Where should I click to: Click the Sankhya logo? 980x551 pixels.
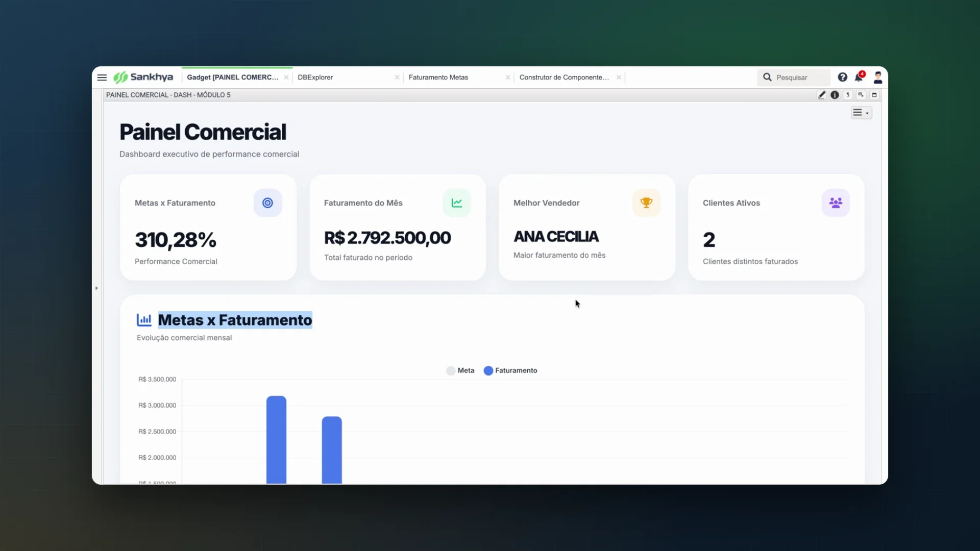143,77
